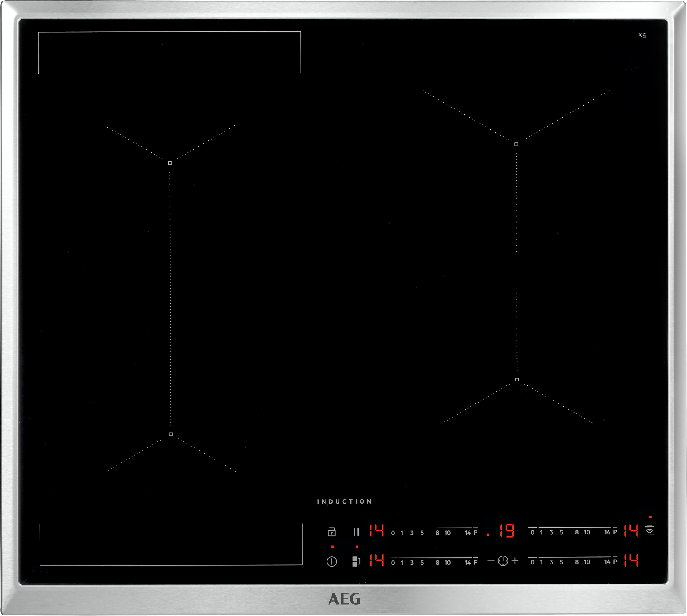The height and width of the screenshot is (616, 687).
Task: Click the red indicator dot above Hob2Hood icon
Action: point(650,517)
